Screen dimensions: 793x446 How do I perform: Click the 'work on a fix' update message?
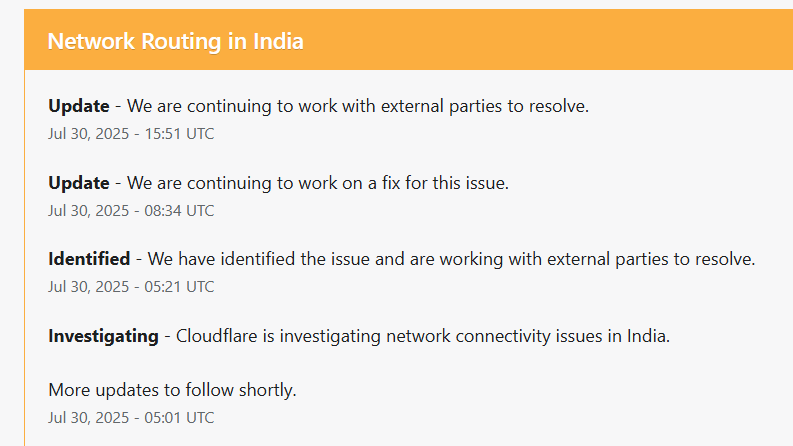pos(318,183)
